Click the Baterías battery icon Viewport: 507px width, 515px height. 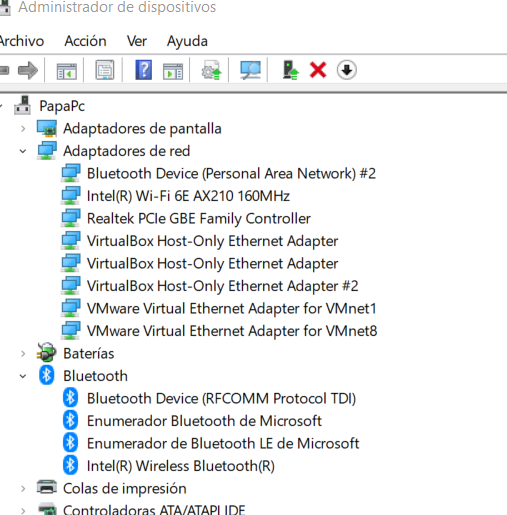click(46, 353)
